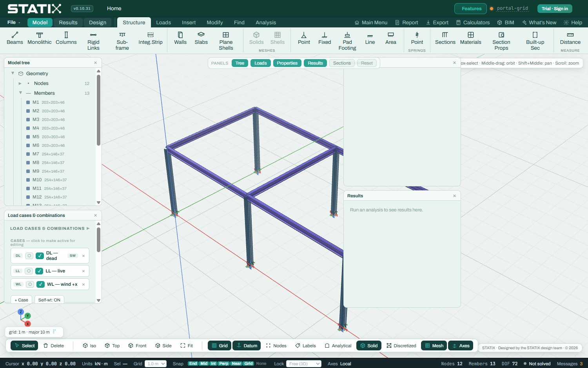Toggle Axes display
The height and width of the screenshot is (368, 588).
(x=461, y=346)
